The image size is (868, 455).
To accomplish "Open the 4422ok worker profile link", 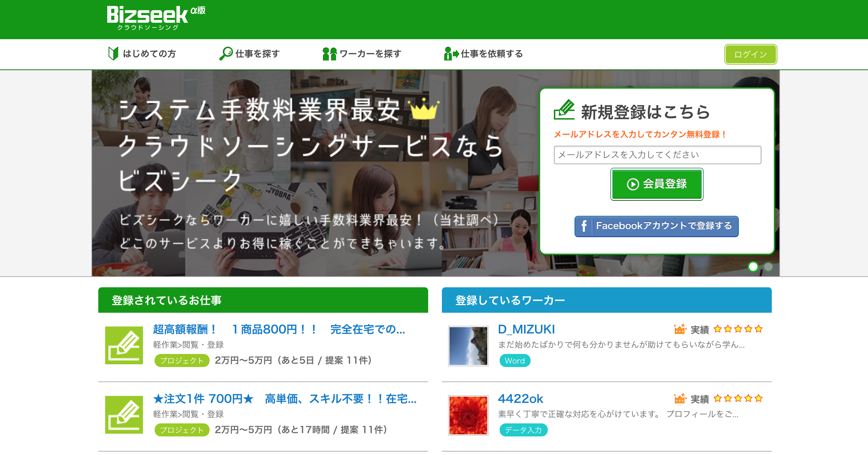I will 521,399.
